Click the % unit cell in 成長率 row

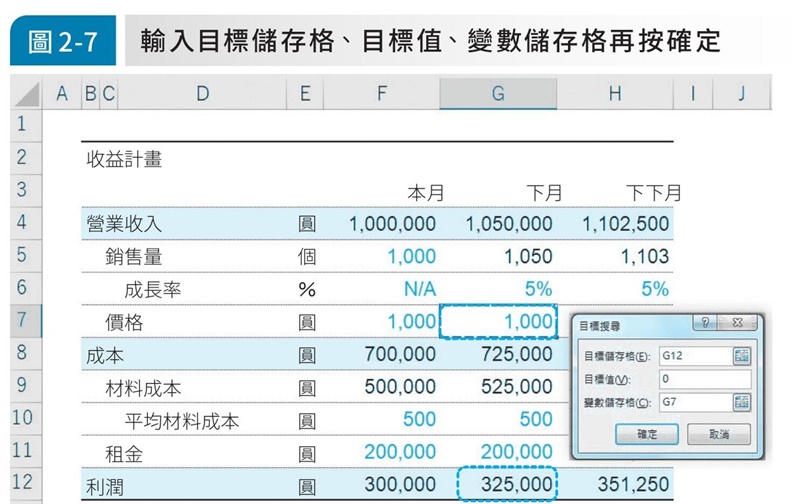pyautogui.click(x=307, y=289)
